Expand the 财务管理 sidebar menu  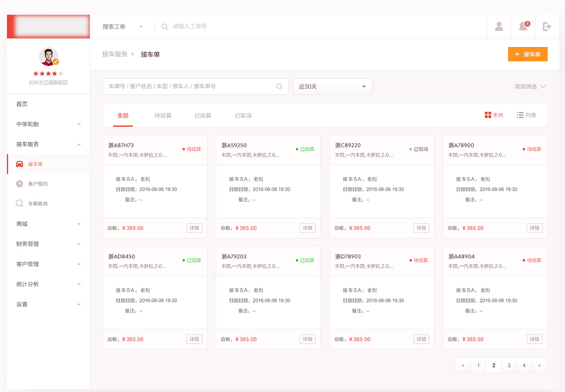point(48,244)
